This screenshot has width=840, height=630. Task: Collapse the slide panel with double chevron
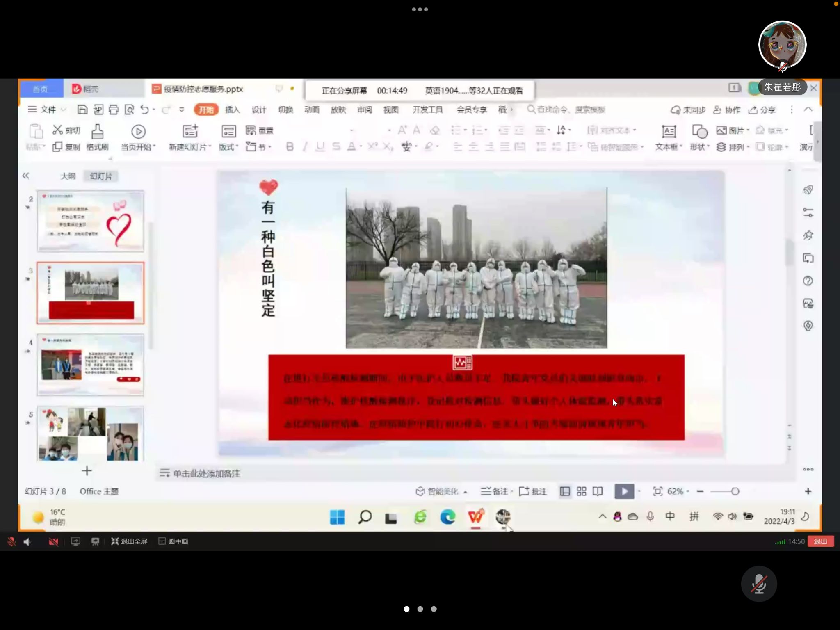click(26, 176)
